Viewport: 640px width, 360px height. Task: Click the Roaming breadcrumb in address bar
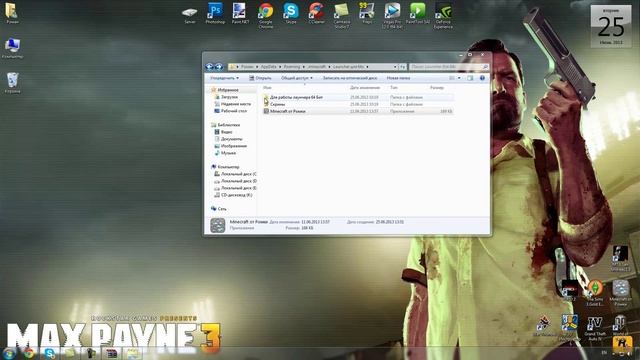pos(292,67)
